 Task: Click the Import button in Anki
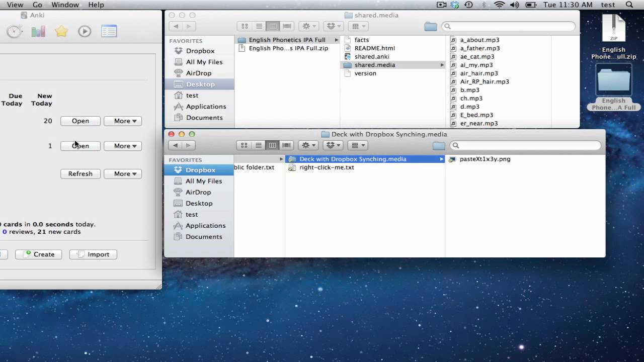click(93, 254)
